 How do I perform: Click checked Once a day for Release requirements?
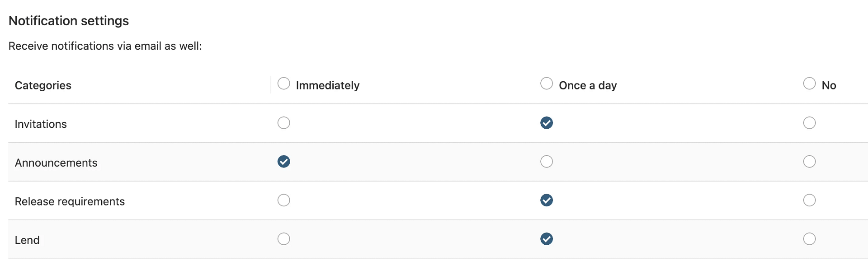(x=547, y=200)
